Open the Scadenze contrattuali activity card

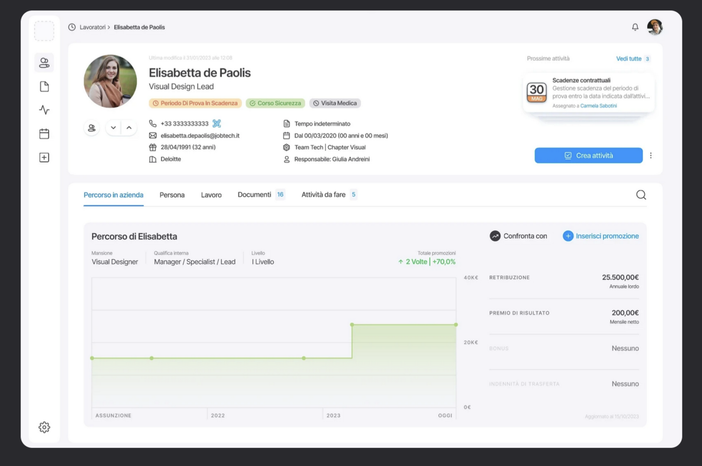[x=588, y=93]
